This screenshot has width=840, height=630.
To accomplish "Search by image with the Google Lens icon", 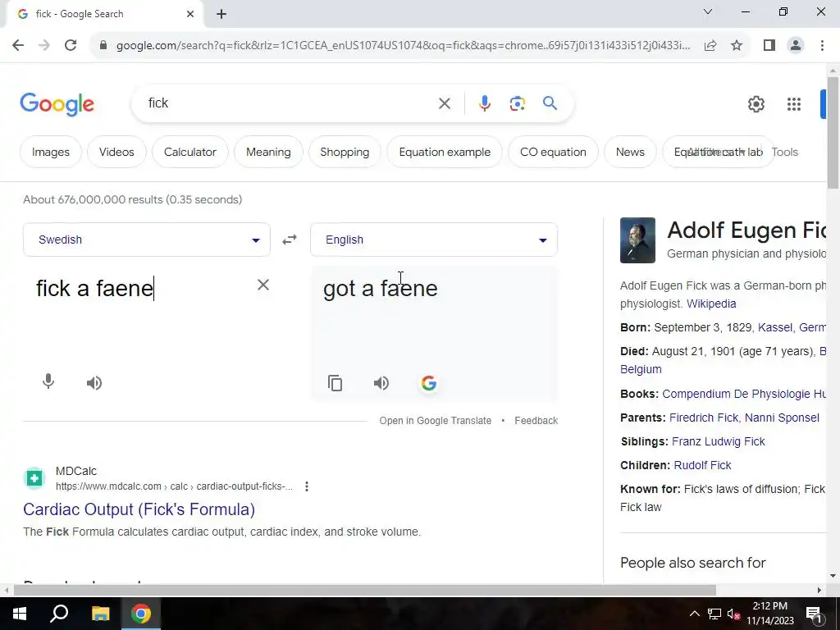I will (517, 103).
